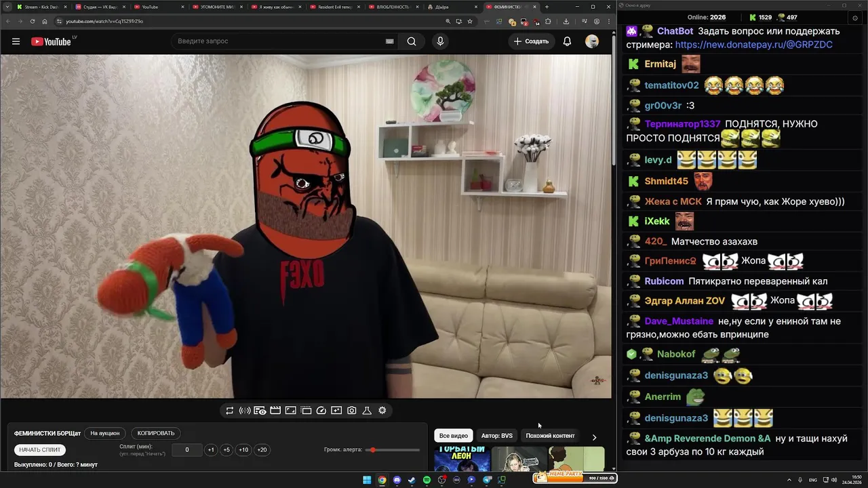Add ten minutes with +10 button

[x=243, y=449]
